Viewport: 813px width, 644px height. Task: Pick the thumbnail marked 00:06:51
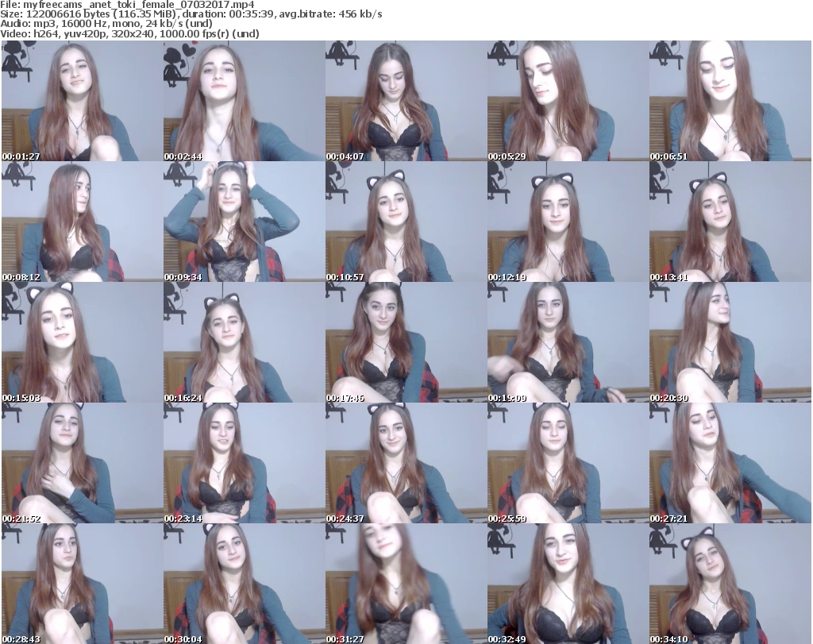click(x=730, y=101)
